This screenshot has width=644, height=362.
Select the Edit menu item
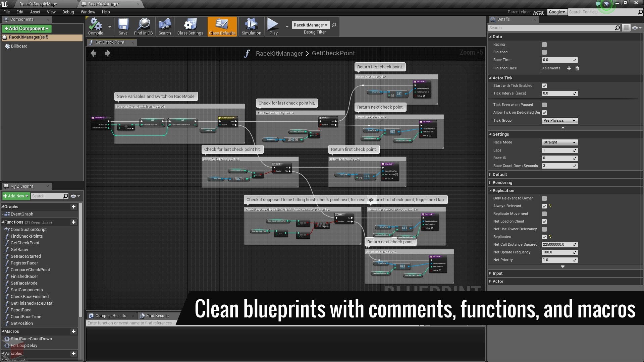click(20, 12)
